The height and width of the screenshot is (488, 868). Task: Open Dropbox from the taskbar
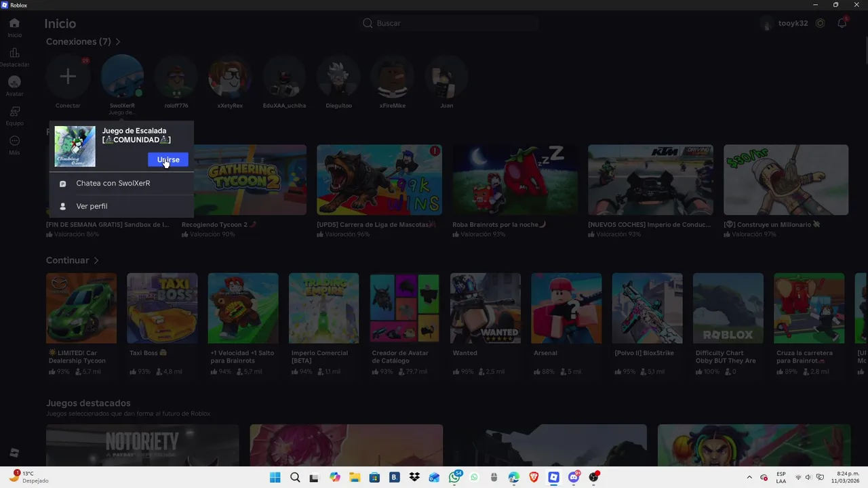click(x=414, y=477)
